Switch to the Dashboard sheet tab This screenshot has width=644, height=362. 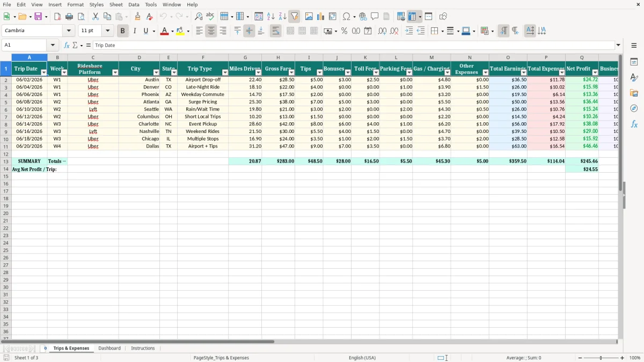tap(109, 349)
